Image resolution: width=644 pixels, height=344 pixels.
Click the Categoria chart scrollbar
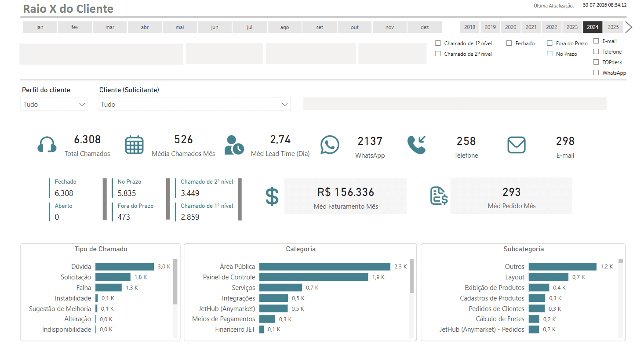coord(412,276)
